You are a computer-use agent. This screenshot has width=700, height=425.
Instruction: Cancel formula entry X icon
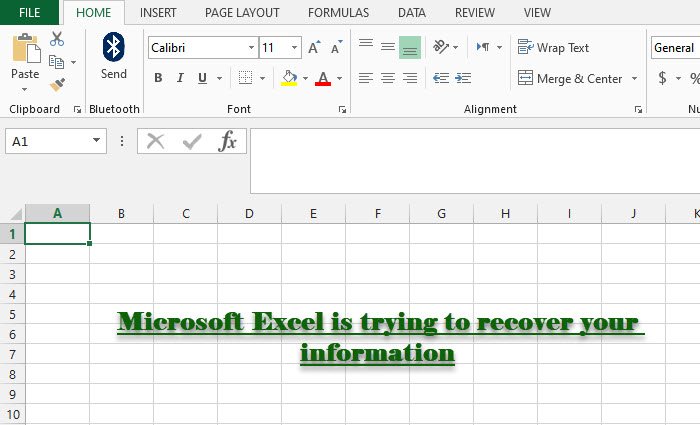click(x=155, y=142)
